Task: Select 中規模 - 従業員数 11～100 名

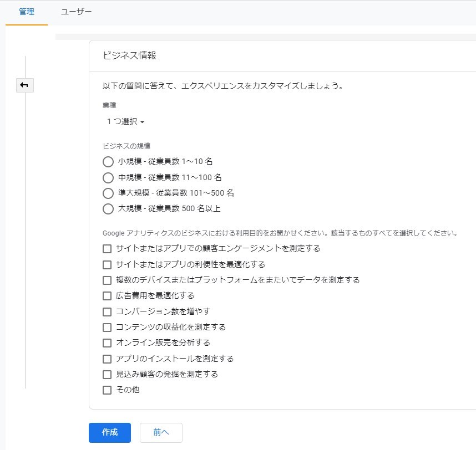Action: (x=108, y=177)
